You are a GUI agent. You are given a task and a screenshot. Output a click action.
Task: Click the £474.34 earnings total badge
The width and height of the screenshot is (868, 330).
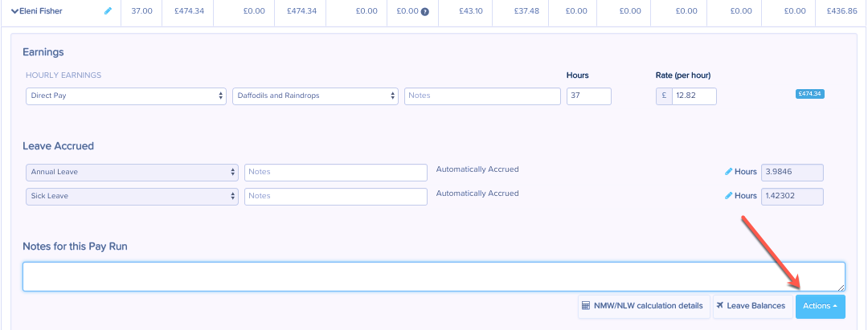coord(810,94)
